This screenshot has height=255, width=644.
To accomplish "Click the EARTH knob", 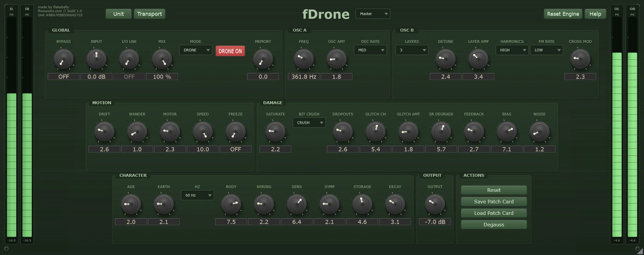I will pos(164,204).
